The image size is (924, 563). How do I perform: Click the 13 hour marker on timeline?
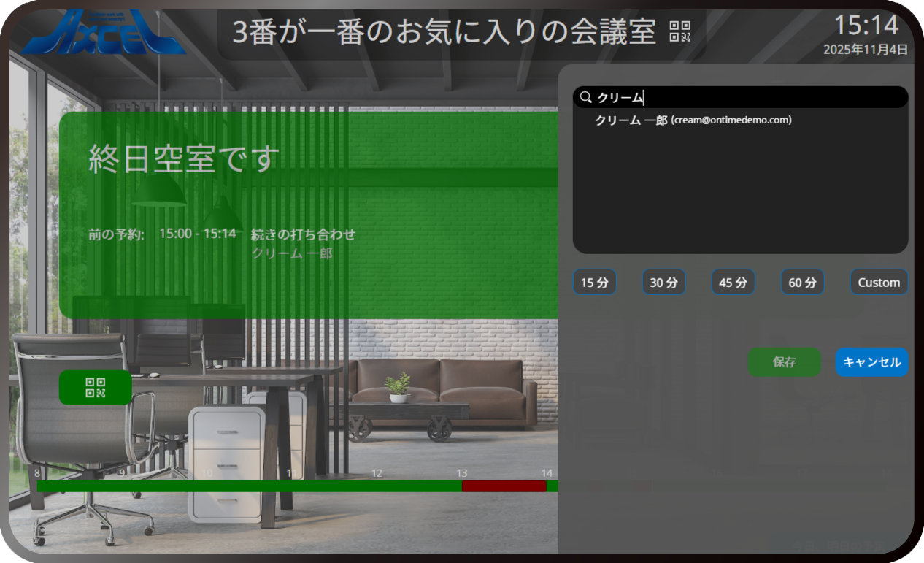pyautogui.click(x=461, y=473)
